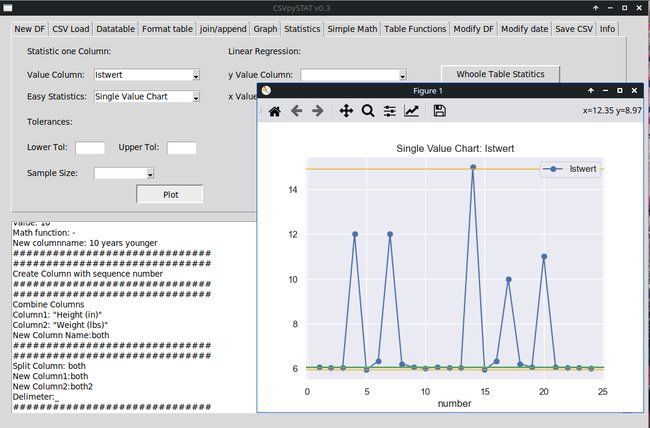Open the Modify DF tab
Image resolution: width=650 pixels, height=428 pixels.
pyautogui.click(x=473, y=29)
